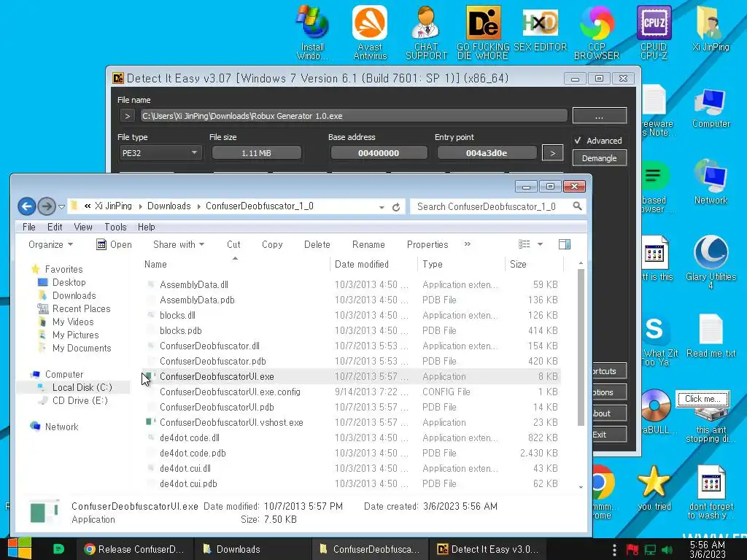The image size is (747, 560).
Task: Select Downloads under Favorites
Action: pos(74,295)
